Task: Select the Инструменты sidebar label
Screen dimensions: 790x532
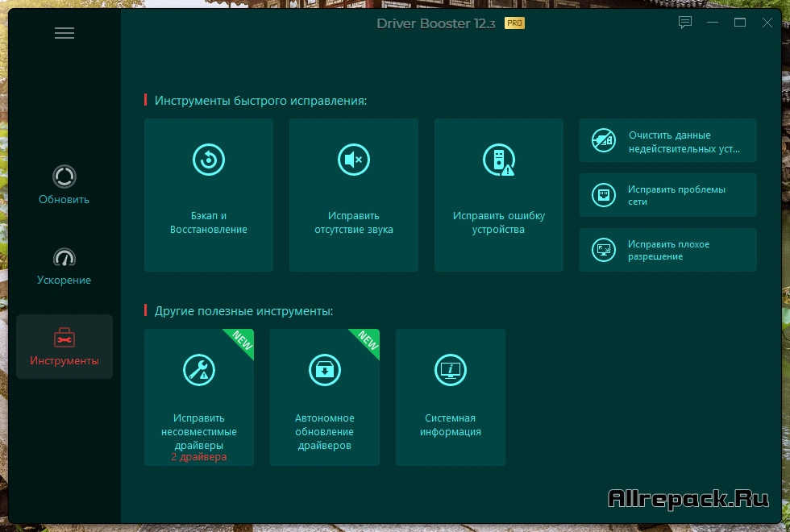Action: [x=64, y=361]
